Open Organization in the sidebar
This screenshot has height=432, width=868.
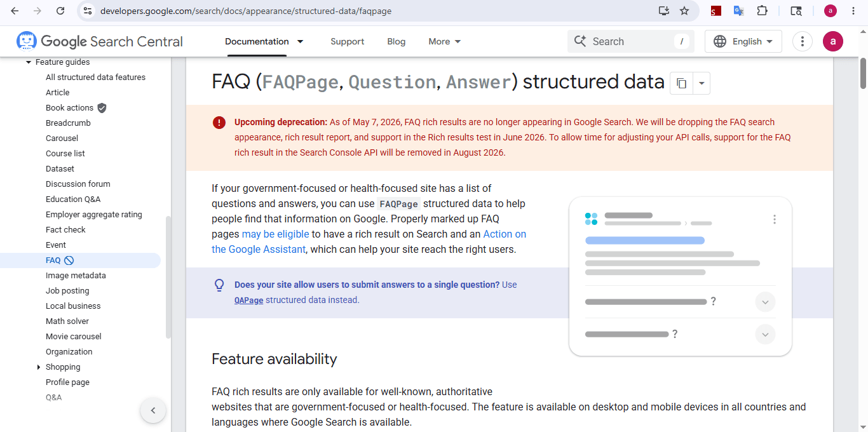click(x=69, y=352)
